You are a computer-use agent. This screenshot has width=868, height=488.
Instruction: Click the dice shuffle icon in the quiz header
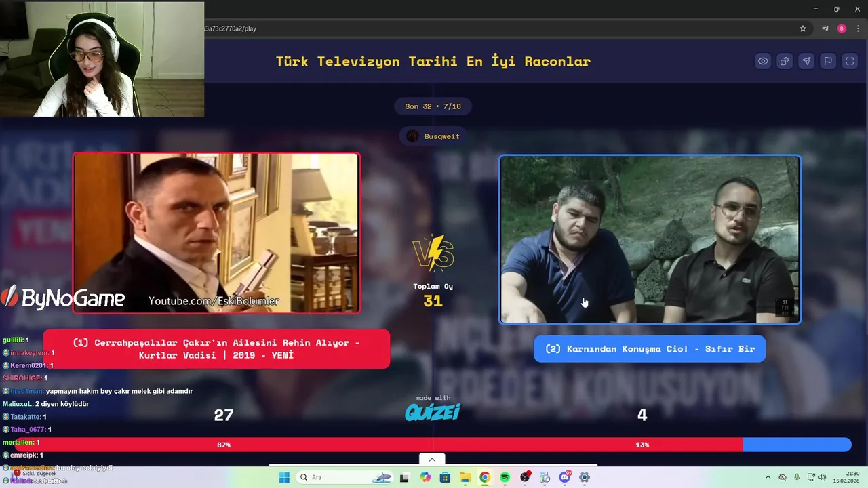pos(785,61)
